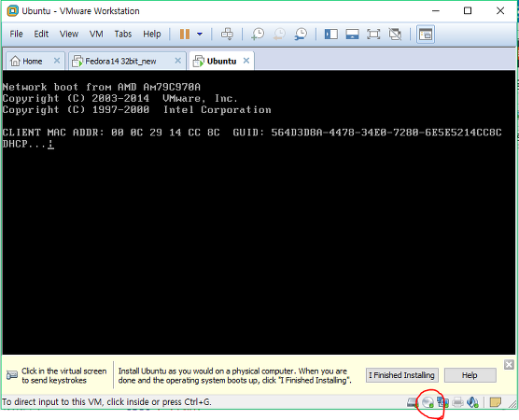Switch to Unity mode
This screenshot has height=420, width=519.
[x=395, y=34]
